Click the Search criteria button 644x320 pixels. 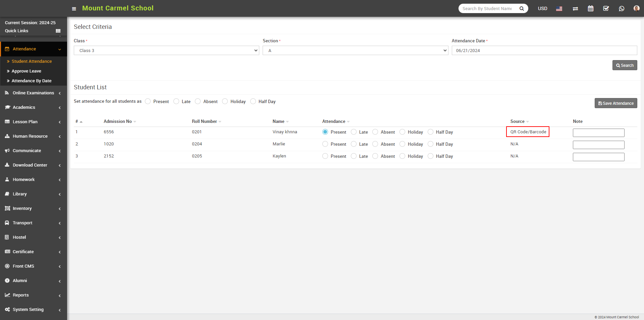(625, 65)
